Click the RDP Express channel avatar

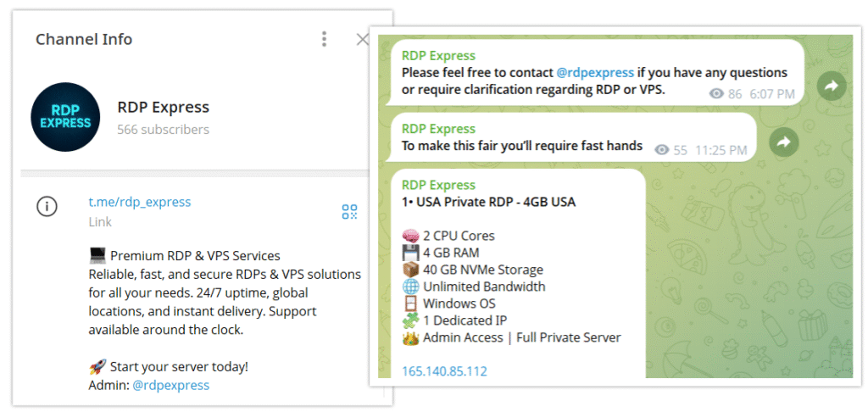click(65, 117)
